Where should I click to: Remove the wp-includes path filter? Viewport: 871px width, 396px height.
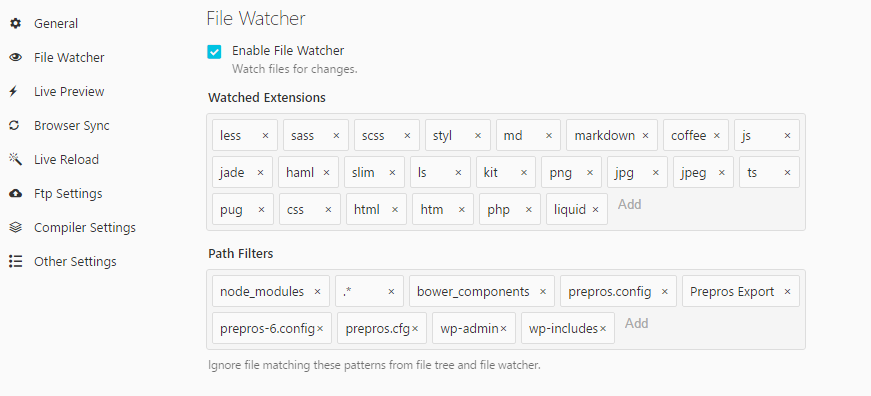[x=603, y=329]
